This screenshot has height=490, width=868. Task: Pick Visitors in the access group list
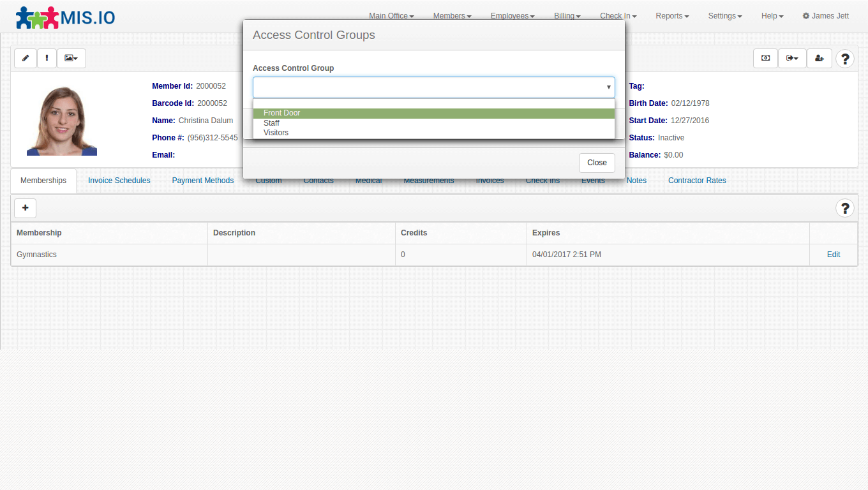(276, 133)
